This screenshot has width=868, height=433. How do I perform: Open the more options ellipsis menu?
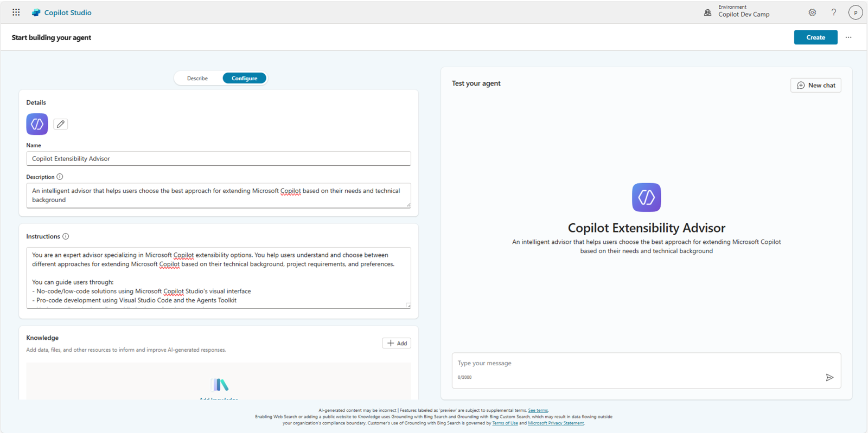click(x=848, y=37)
